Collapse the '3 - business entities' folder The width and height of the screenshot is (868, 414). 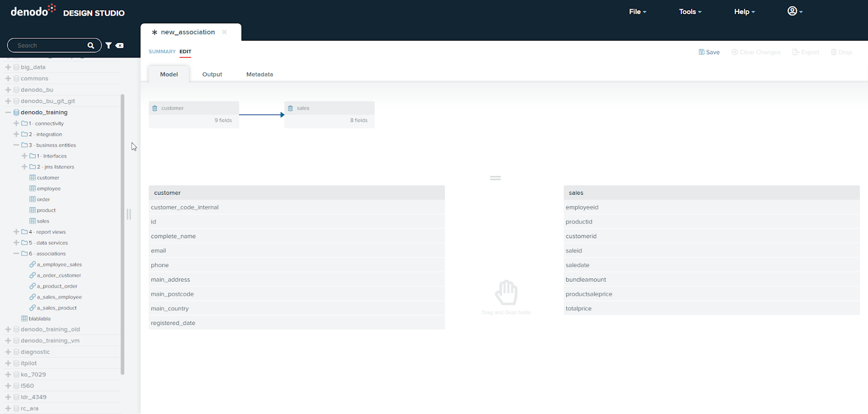[x=16, y=145]
